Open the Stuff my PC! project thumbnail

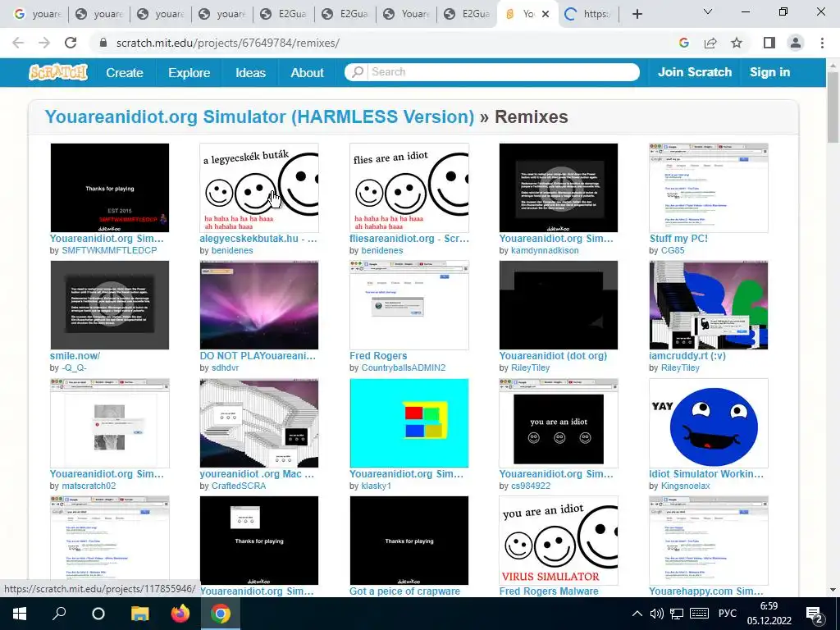[708, 188]
